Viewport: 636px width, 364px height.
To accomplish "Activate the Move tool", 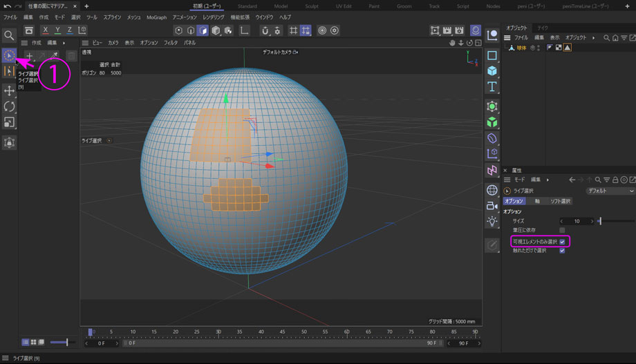I will click(9, 90).
